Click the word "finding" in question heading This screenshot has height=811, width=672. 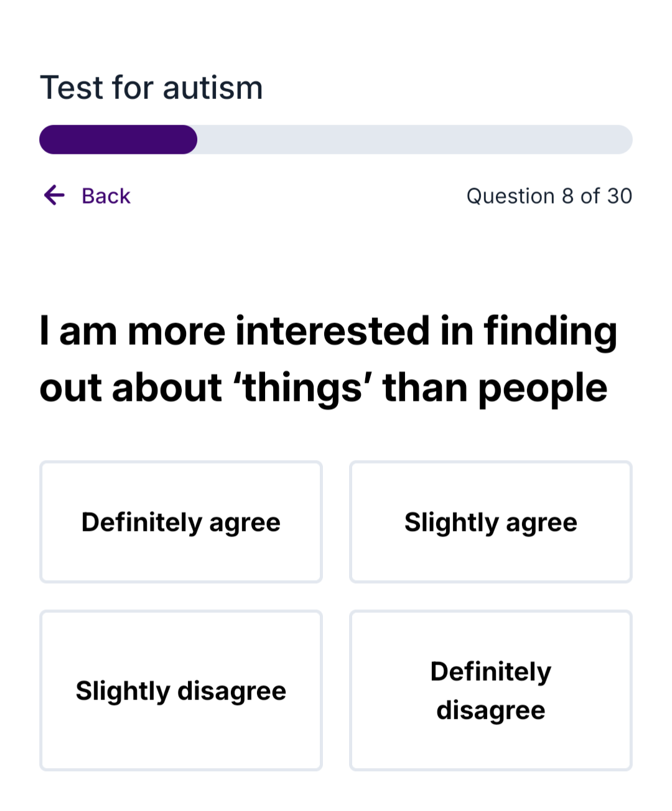(551, 330)
